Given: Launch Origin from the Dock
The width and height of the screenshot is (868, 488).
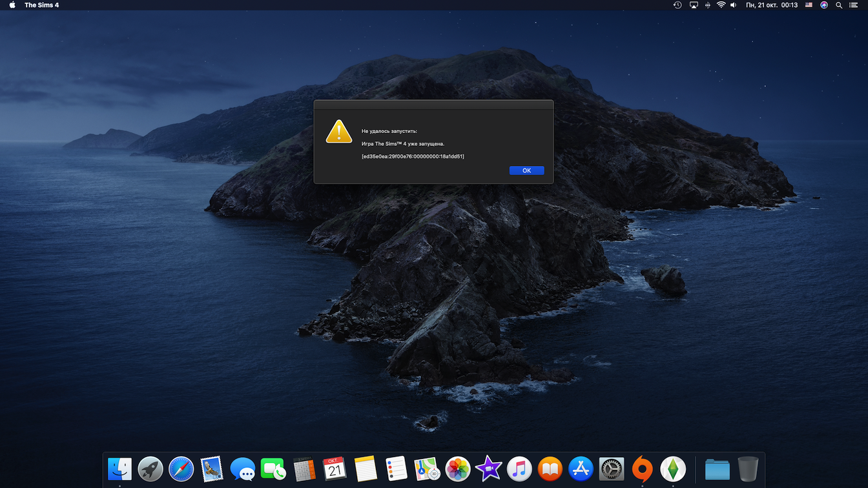Looking at the screenshot, I should click(642, 469).
